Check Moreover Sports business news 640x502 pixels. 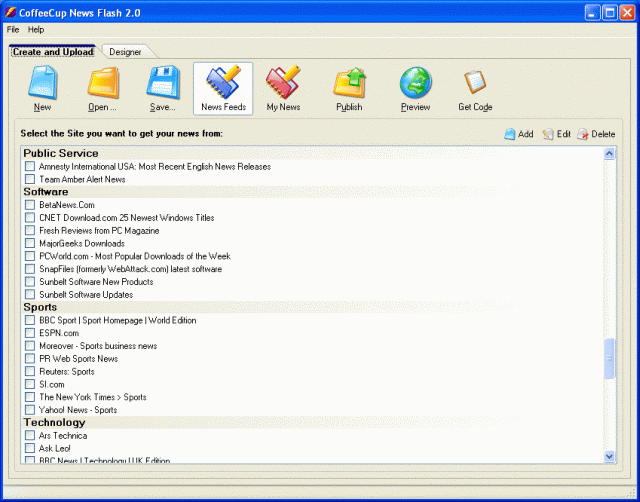tap(30, 345)
